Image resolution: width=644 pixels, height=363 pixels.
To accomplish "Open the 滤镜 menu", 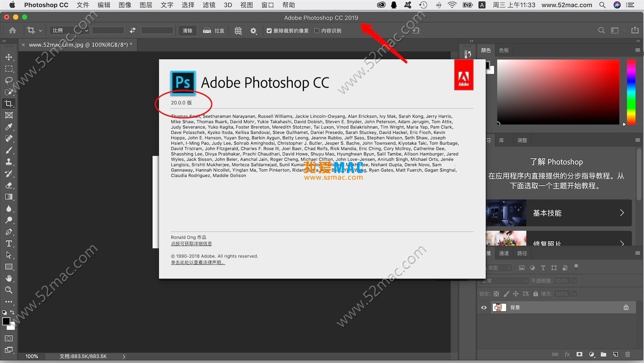I will (x=209, y=5).
